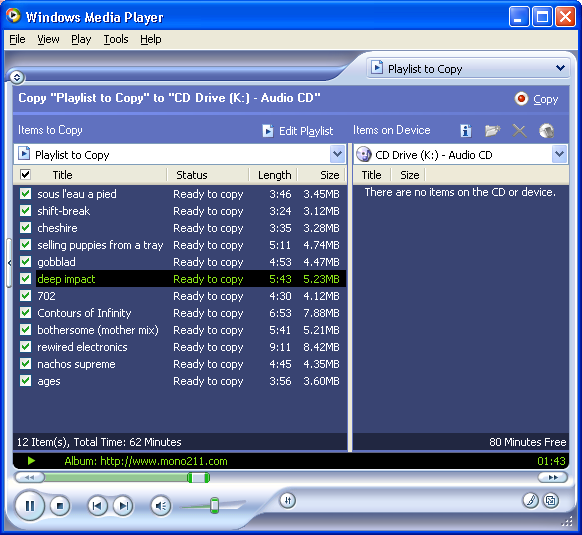Uncheck 'nachos supreme' checkbox
582x535 pixels.
click(x=25, y=363)
